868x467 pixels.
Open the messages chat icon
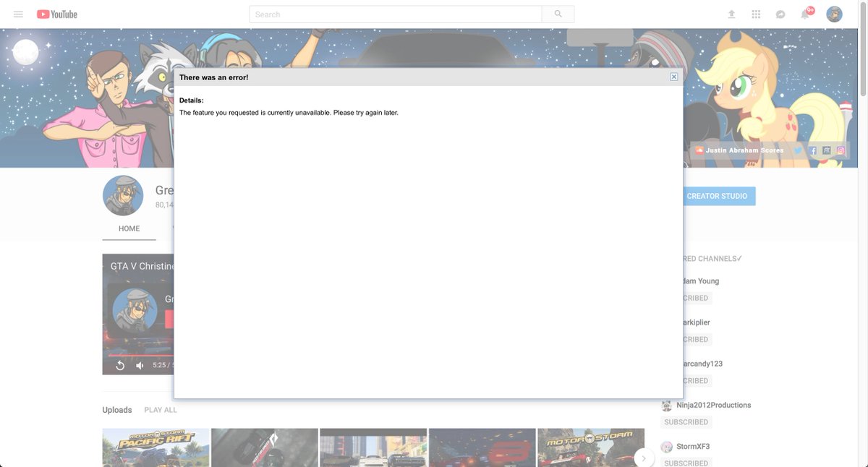[x=780, y=14]
